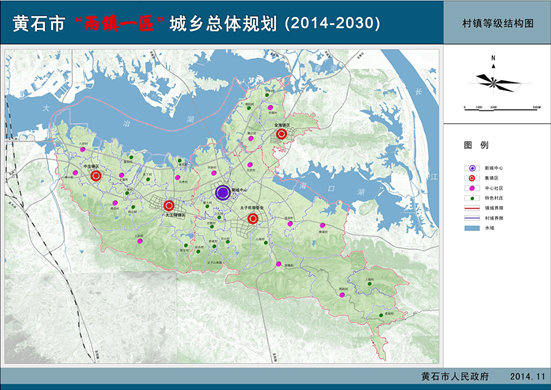The image size is (551, 390).
Task: Click the purple 新城中心 marker on the map
Action: [223, 193]
